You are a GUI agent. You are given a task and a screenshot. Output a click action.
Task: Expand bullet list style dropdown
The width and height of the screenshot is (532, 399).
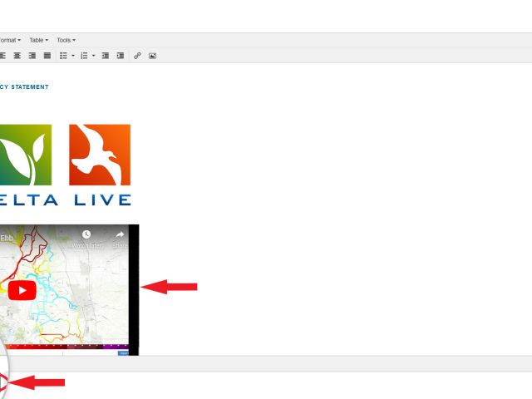click(x=73, y=56)
